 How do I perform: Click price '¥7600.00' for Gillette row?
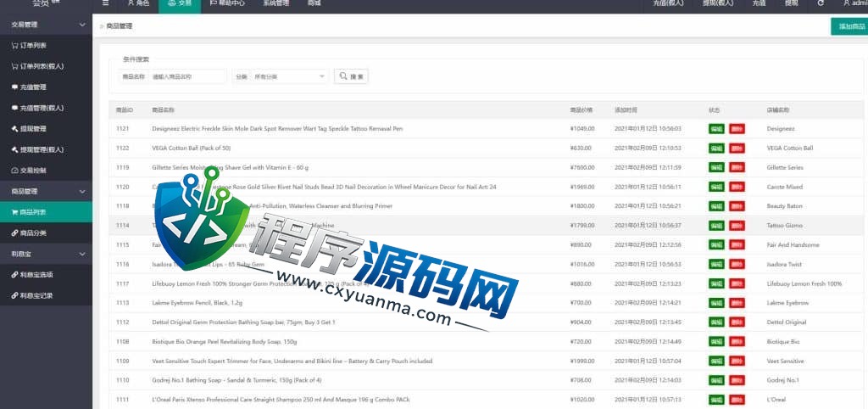tap(581, 167)
